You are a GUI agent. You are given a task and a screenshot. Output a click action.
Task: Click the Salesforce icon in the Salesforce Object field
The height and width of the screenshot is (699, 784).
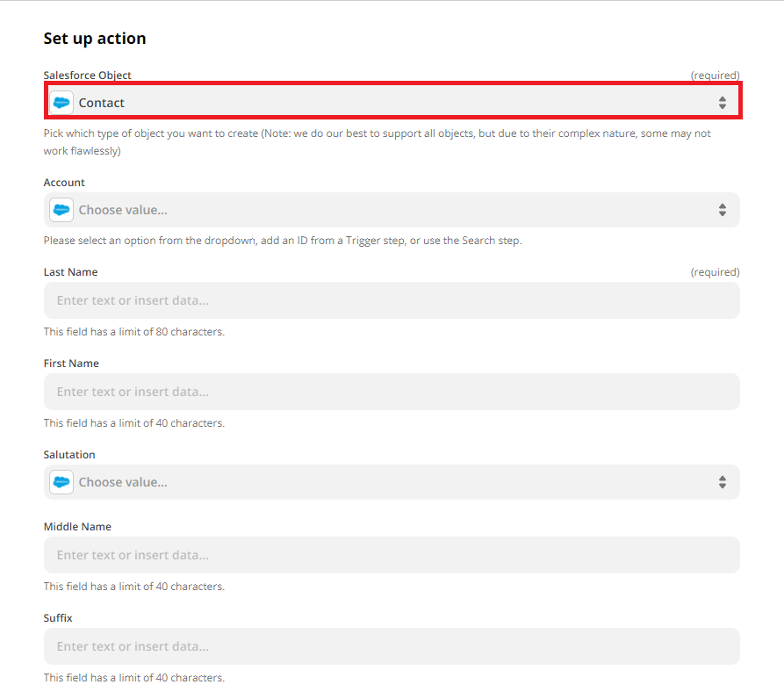(x=61, y=103)
